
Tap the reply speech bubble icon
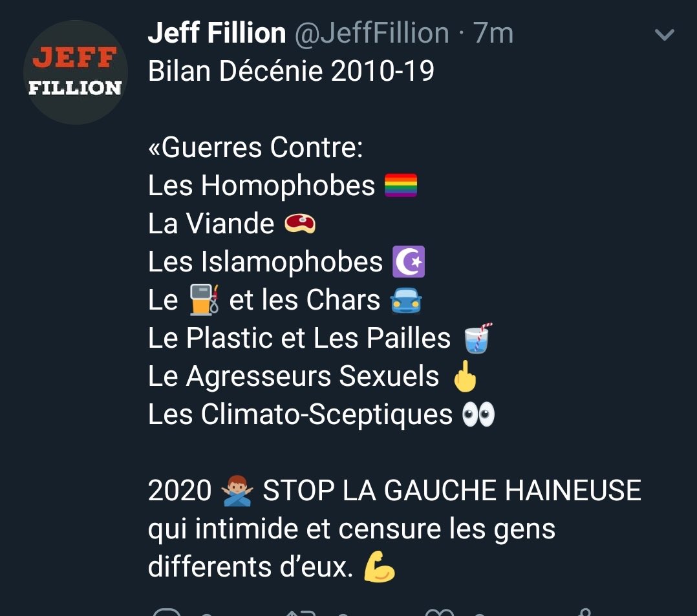[167, 612]
